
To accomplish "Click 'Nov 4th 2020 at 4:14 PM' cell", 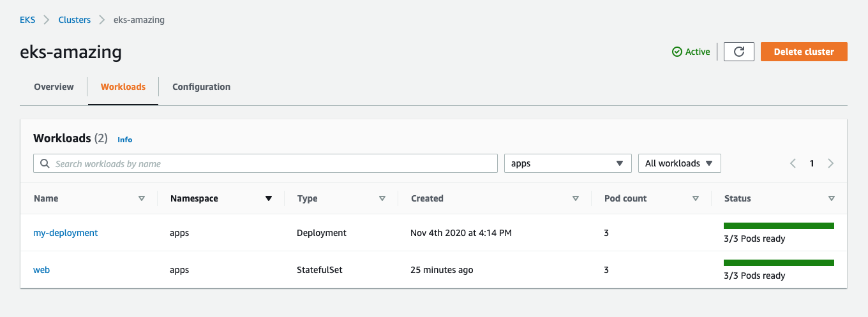I will coord(461,233).
